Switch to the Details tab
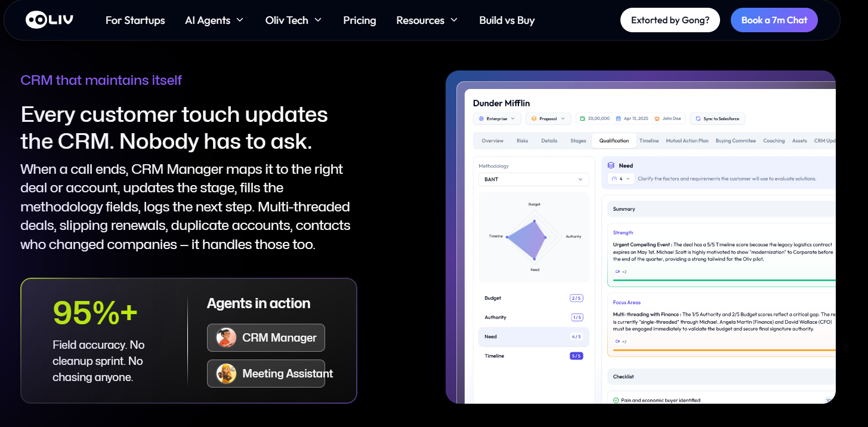The height and width of the screenshot is (427, 868). [x=549, y=141]
